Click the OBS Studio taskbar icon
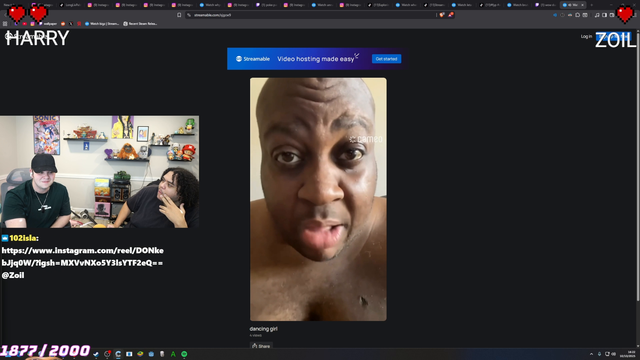 pyautogui.click(x=107, y=354)
